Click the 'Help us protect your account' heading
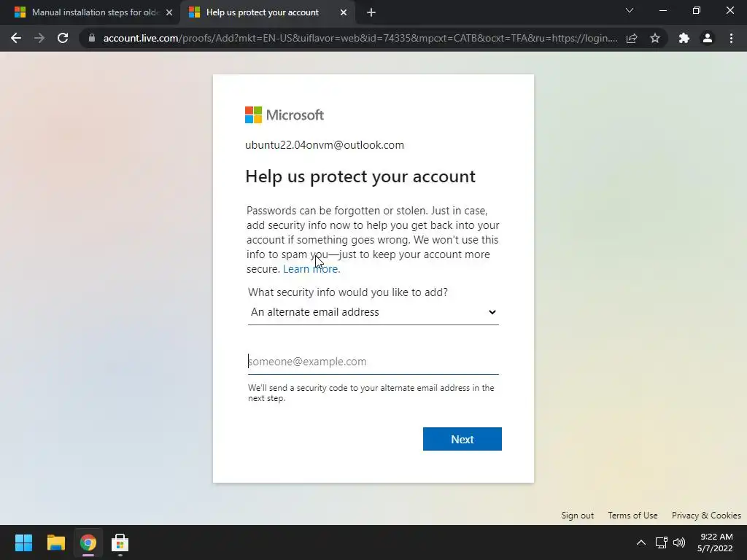The height and width of the screenshot is (560, 747). coord(360,176)
